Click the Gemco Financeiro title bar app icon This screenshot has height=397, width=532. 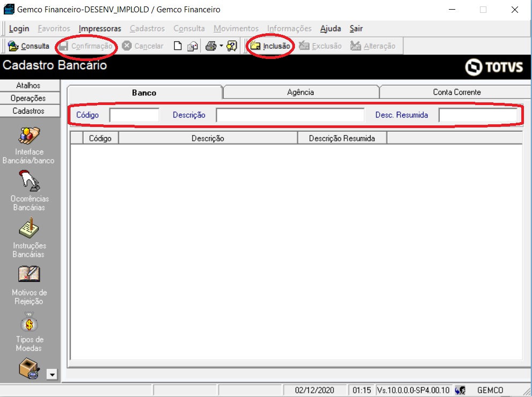[x=9, y=9]
